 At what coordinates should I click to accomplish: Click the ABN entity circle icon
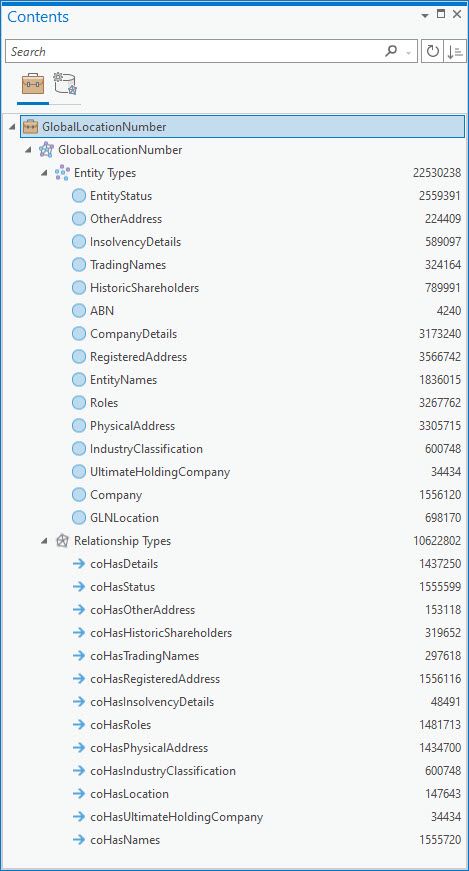point(79,311)
